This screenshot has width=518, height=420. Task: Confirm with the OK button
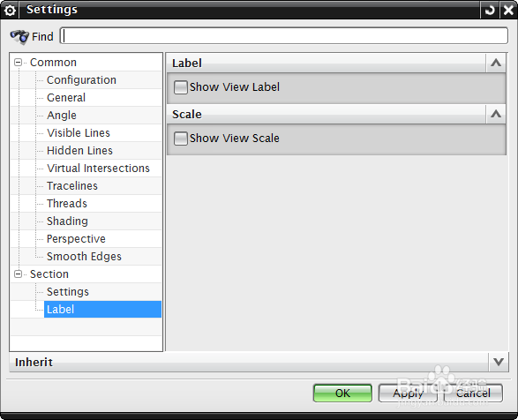[x=342, y=394]
